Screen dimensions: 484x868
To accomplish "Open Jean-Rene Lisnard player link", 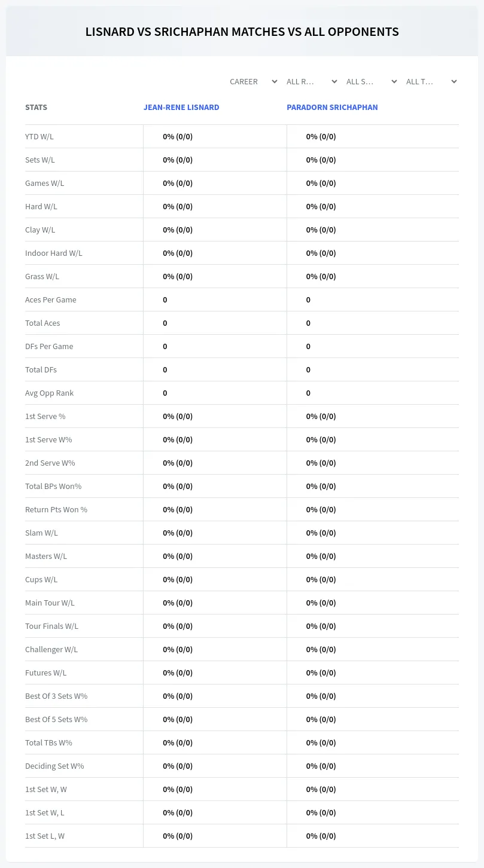I will [181, 108].
